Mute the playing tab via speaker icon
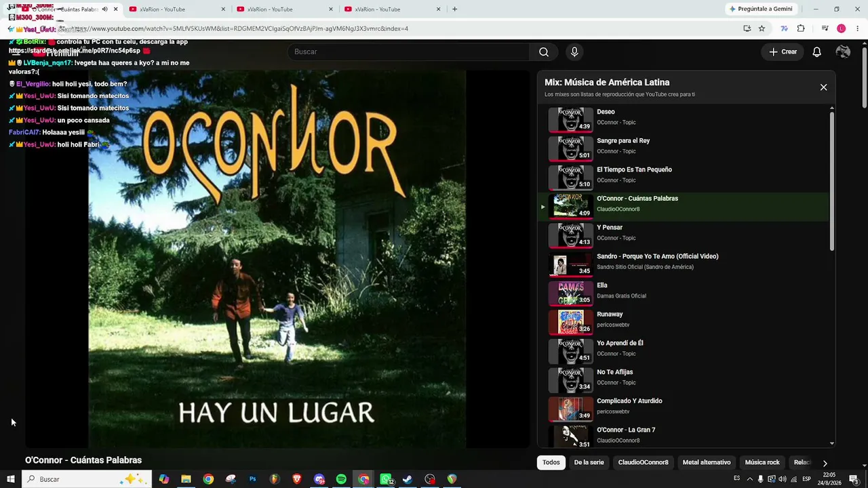The width and height of the screenshot is (868, 488). [104, 9]
